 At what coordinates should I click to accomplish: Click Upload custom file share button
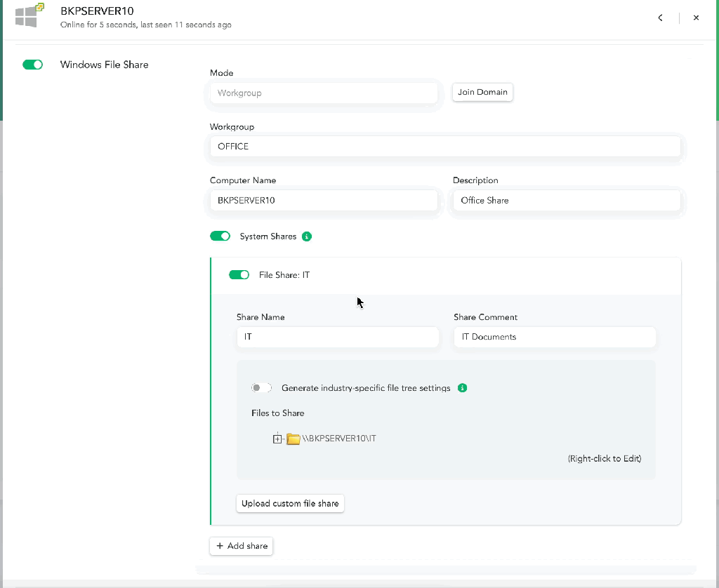point(290,504)
